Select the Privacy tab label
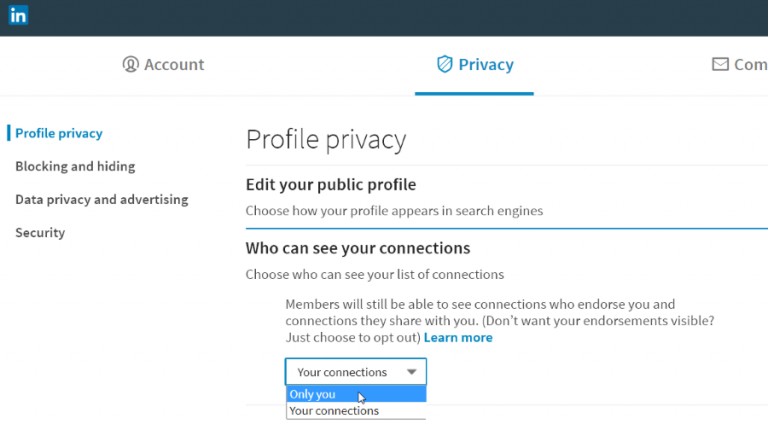This screenshot has height=436, width=768. click(485, 64)
